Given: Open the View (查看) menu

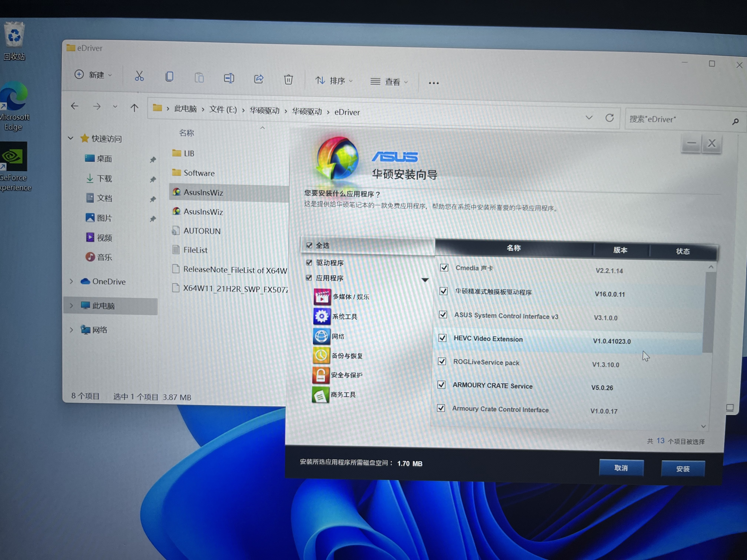Looking at the screenshot, I should pos(389,82).
